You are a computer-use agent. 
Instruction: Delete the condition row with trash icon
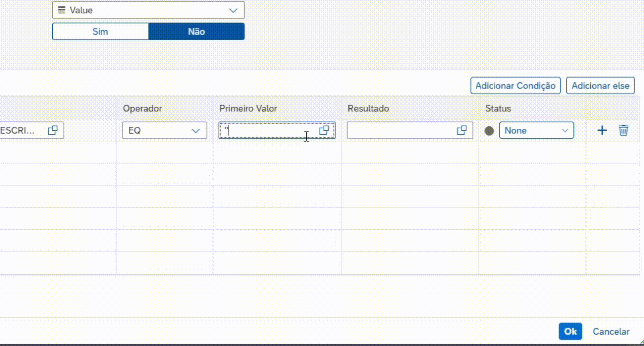624,130
